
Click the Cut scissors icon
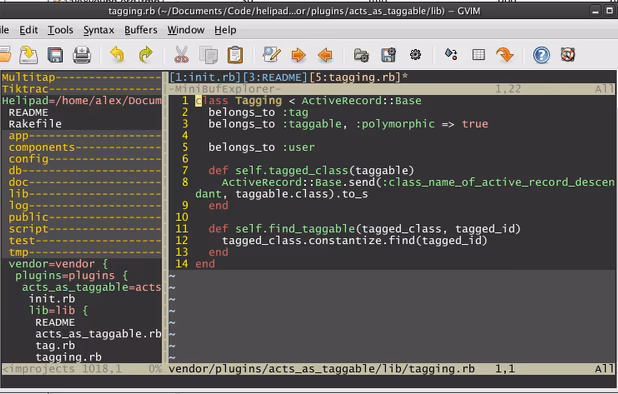[181, 54]
